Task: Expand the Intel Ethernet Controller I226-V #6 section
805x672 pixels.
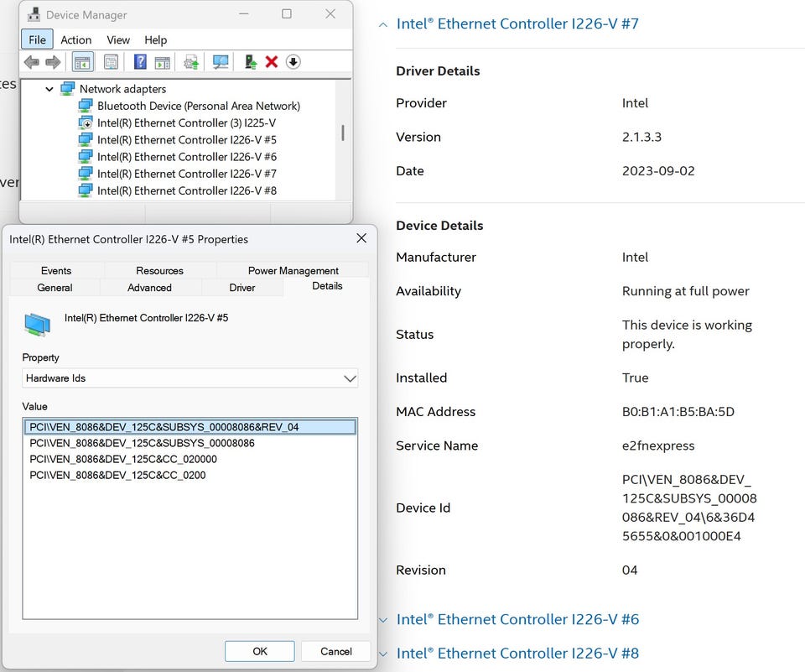Action: point(383,620)
